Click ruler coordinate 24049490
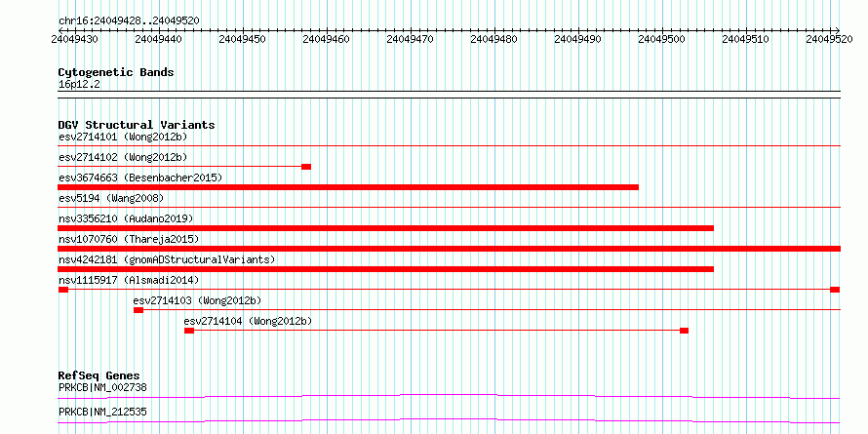The width and height of the screenshot is (868, 434). point(578,39)
